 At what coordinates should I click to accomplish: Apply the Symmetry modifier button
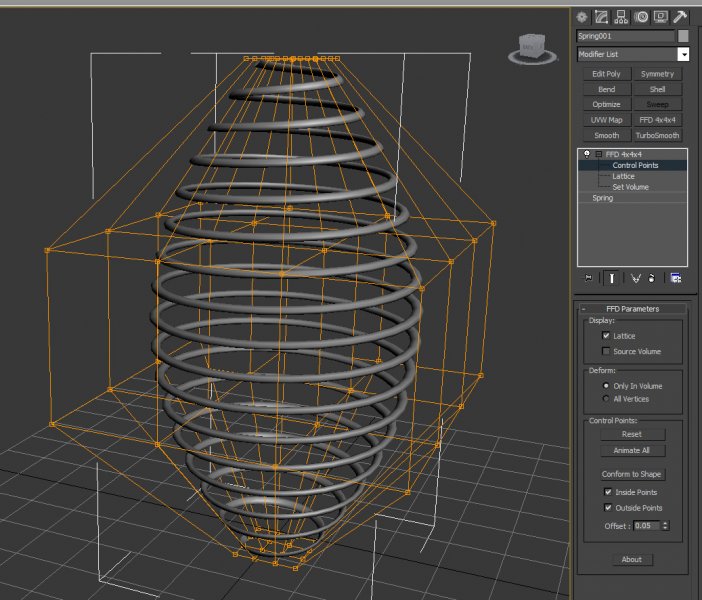click(657, 74)
